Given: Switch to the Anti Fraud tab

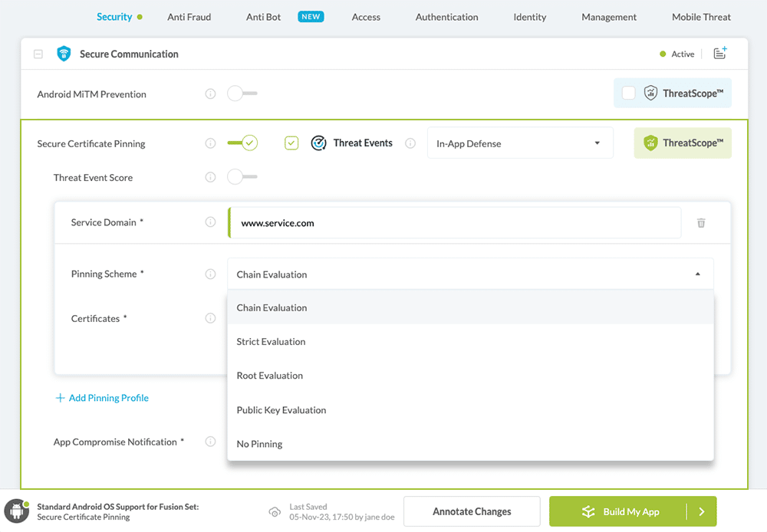Looking at the screenshot, I should click(189, 17).
